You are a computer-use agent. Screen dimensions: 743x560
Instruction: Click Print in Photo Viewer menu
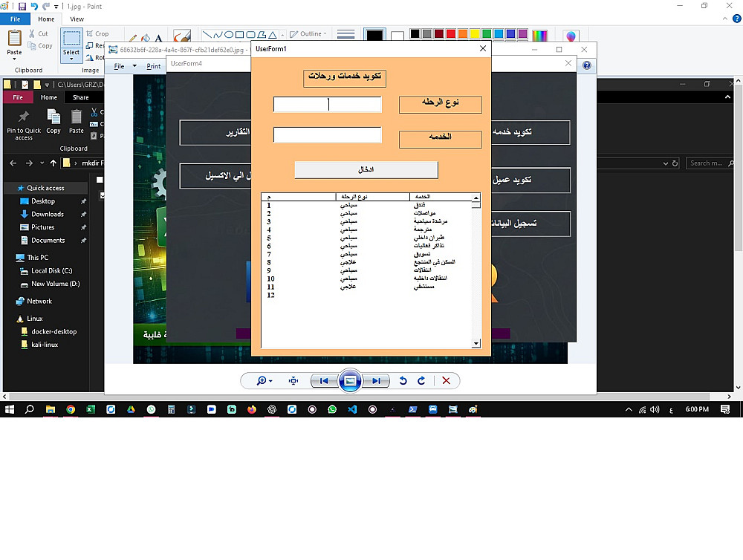tap(153, 66)
